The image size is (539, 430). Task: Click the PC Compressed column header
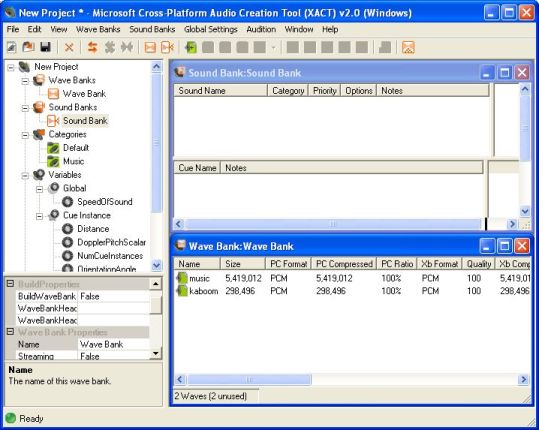click(344, 264)
